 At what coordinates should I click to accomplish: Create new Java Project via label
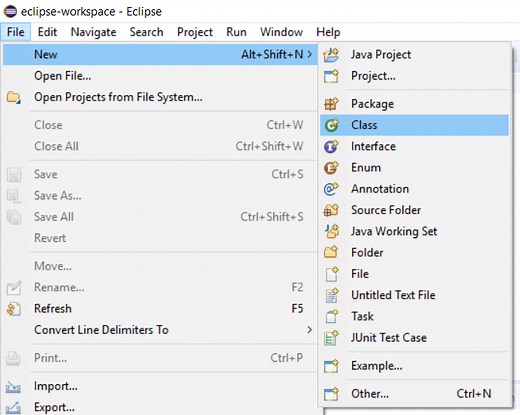[381, 55]
